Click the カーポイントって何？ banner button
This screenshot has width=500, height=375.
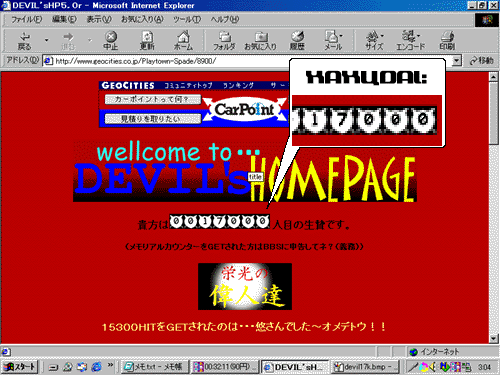pyautogui.click(x=153, y=99)
